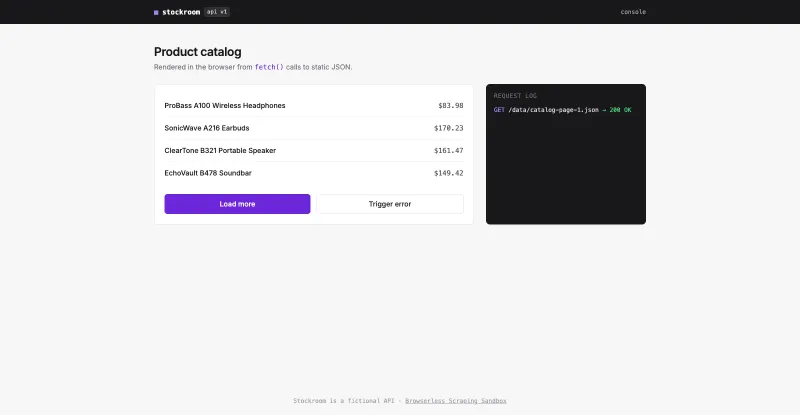
Task: Click the REQUEST LOG panel title
Action: point(515,95)
